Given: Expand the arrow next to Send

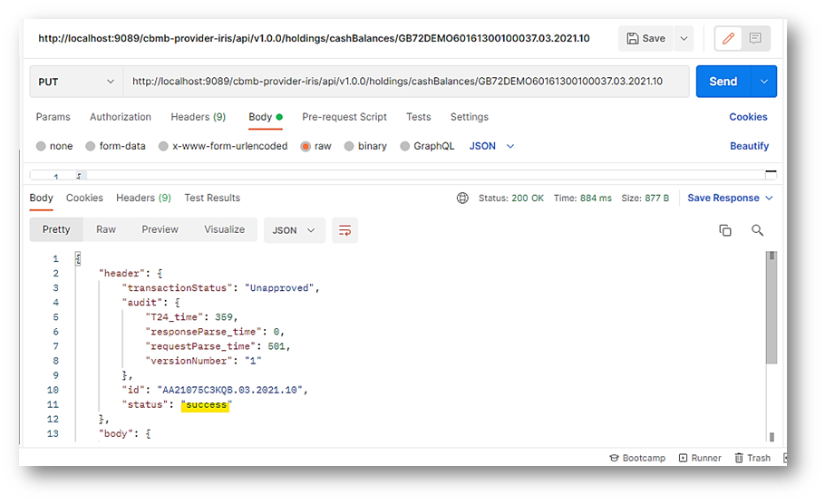Looking at the screenshot, I should coord(764,82).
